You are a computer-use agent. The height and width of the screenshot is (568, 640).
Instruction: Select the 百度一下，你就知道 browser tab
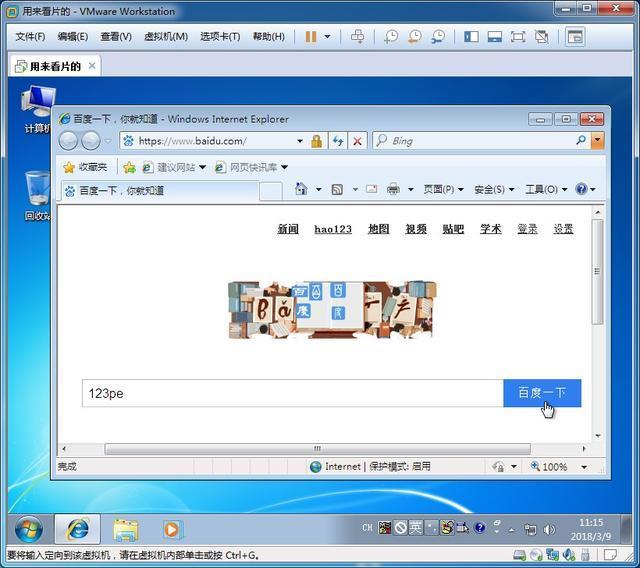click(x=160, y=191)
